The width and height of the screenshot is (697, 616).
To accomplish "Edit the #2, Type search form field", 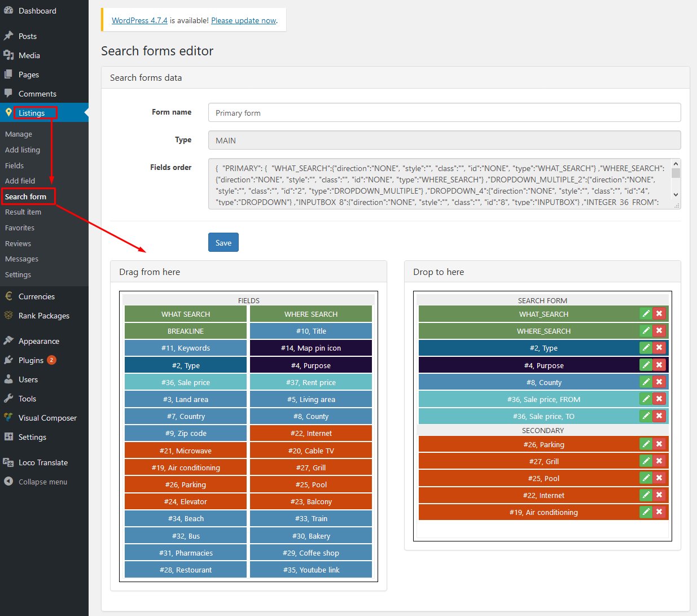I will tap(646, 348).
